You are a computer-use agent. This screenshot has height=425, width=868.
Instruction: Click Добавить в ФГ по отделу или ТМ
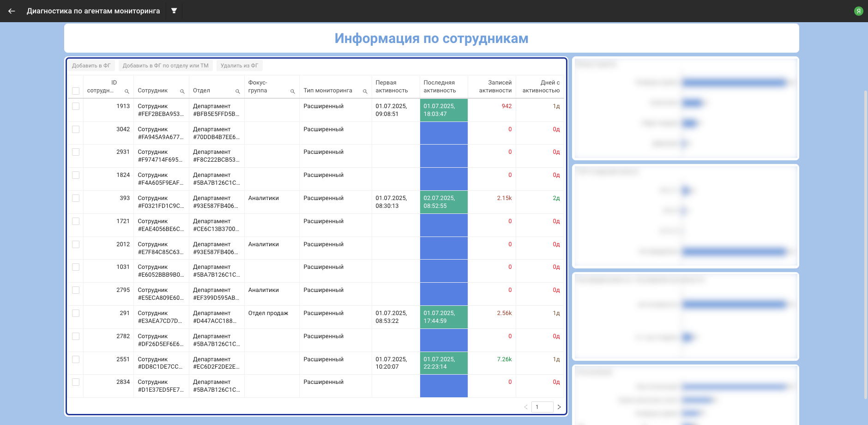165,66
